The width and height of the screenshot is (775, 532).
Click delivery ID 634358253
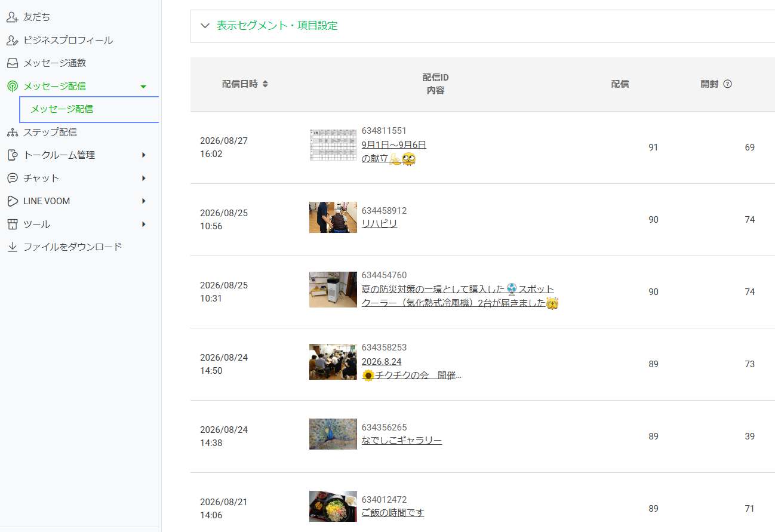click(384, 348)
